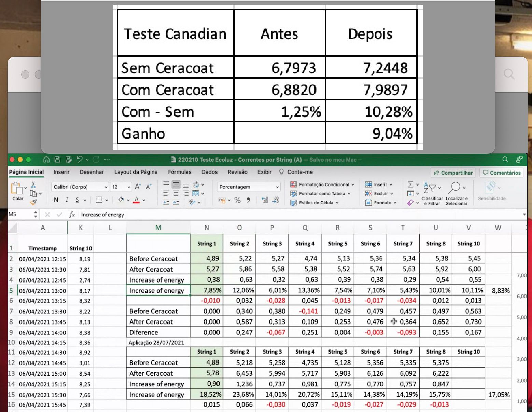
Task: Open the Fórmulas tab
Action: click(180, 172)
